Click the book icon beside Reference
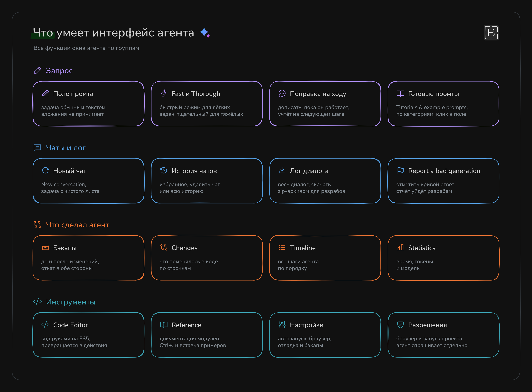Viewport: 532px width, 392px height. click(x=164, y=325)
